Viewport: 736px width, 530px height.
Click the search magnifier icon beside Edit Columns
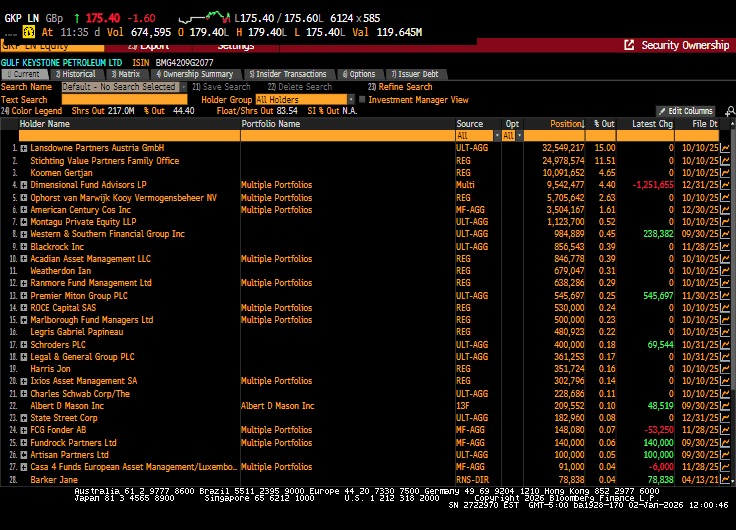(x=730, y=111)
